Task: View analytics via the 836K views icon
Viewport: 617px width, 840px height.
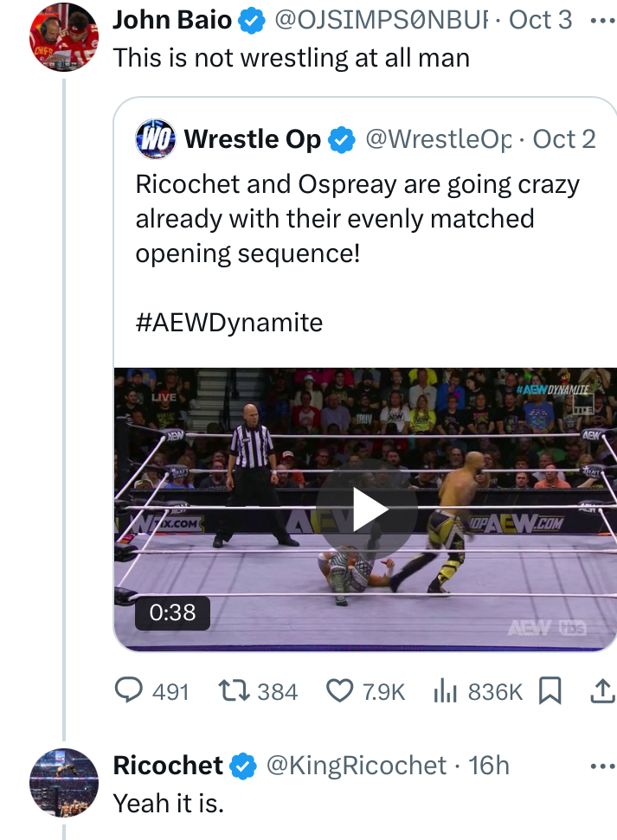Action: pos(443,690)
